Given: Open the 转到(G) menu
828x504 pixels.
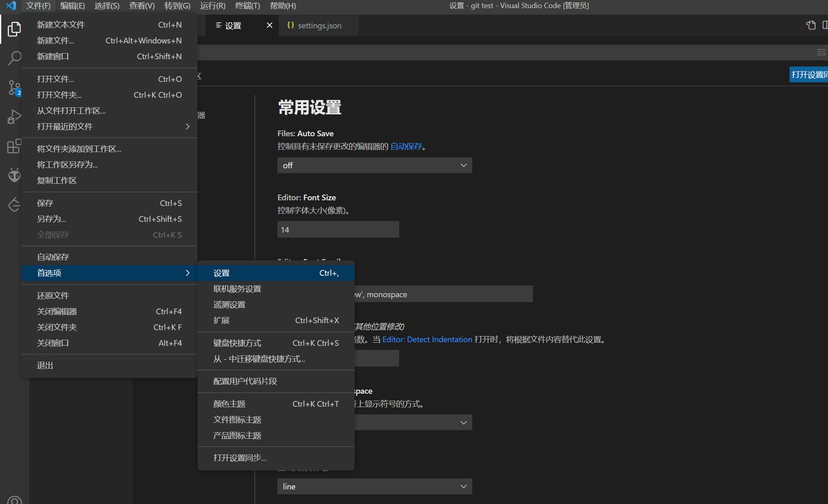Looking at the screenshot, I should click(177, 6).
